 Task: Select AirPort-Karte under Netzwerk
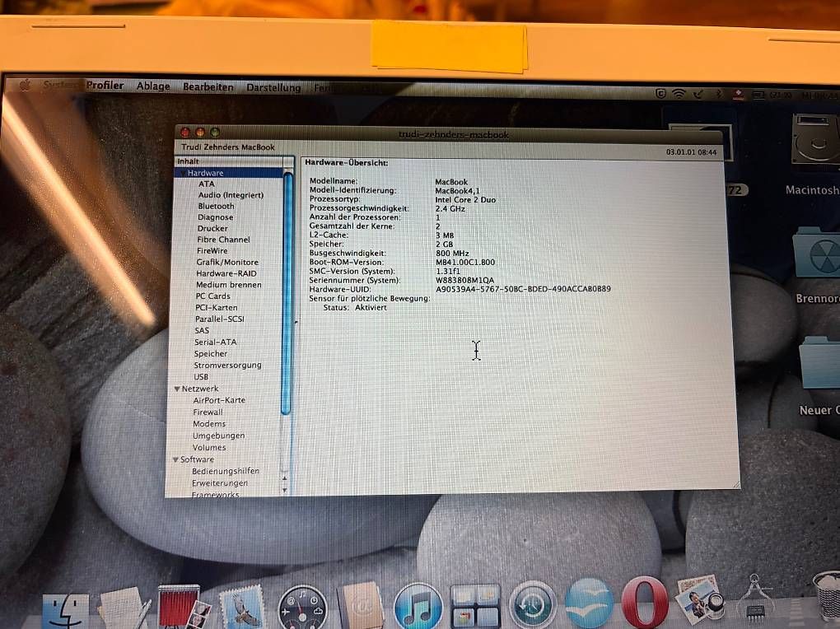(x=219, y=401)
